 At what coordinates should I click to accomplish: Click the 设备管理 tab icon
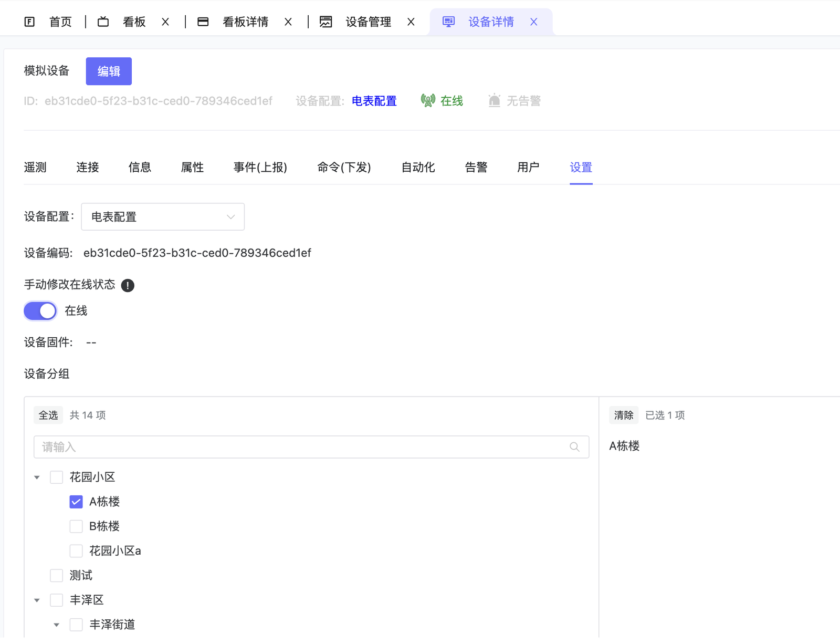(326, 22)
